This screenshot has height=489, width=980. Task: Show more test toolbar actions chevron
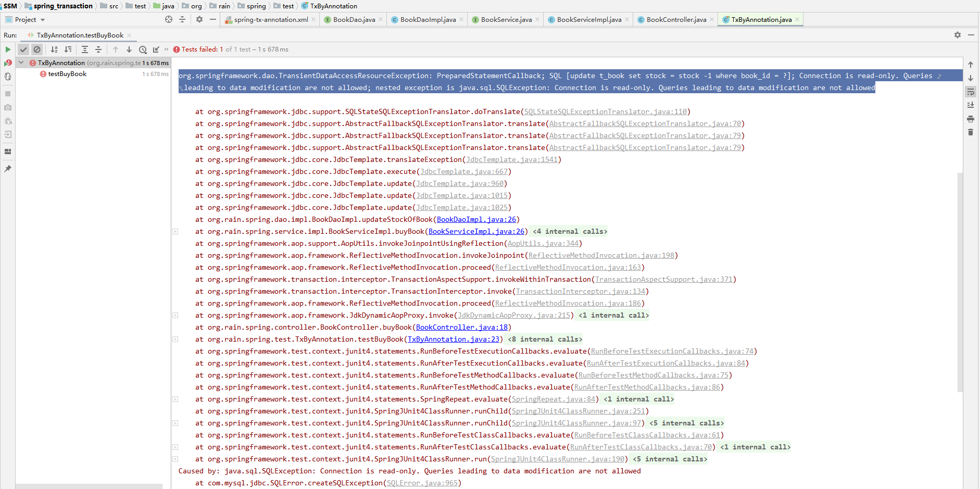click(167, 49)
